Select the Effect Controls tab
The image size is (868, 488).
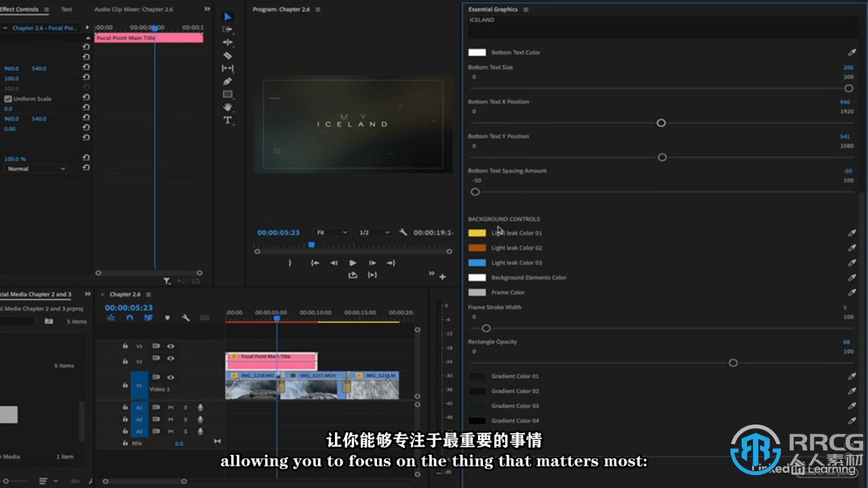[19, 9]
